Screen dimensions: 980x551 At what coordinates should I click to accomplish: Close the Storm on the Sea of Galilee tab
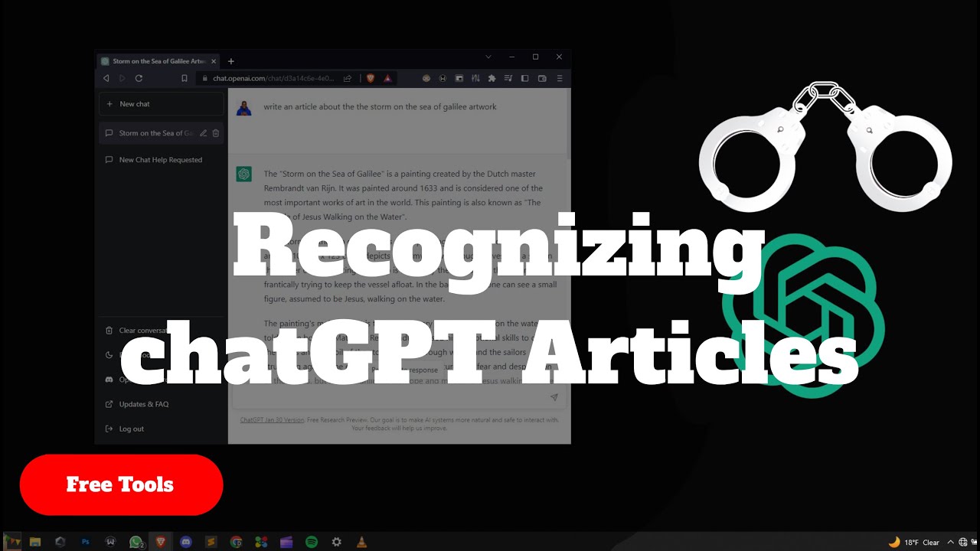pos(214,61)
